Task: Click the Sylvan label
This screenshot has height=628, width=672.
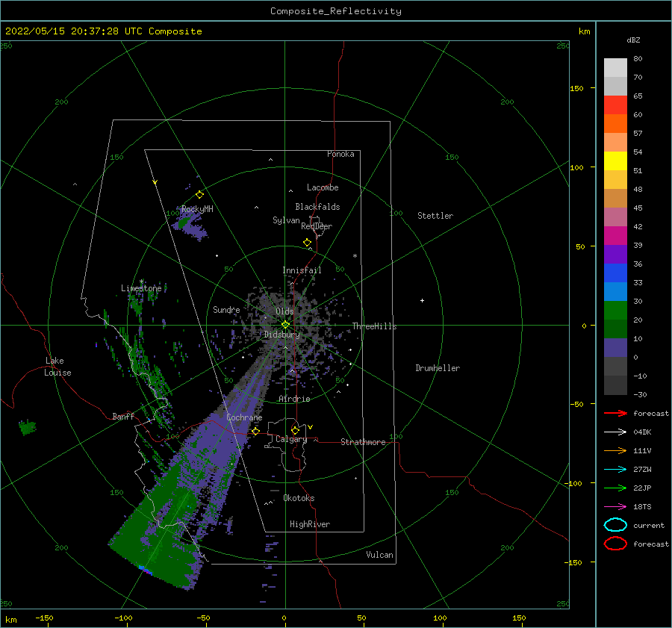Action: coord(286,220)
